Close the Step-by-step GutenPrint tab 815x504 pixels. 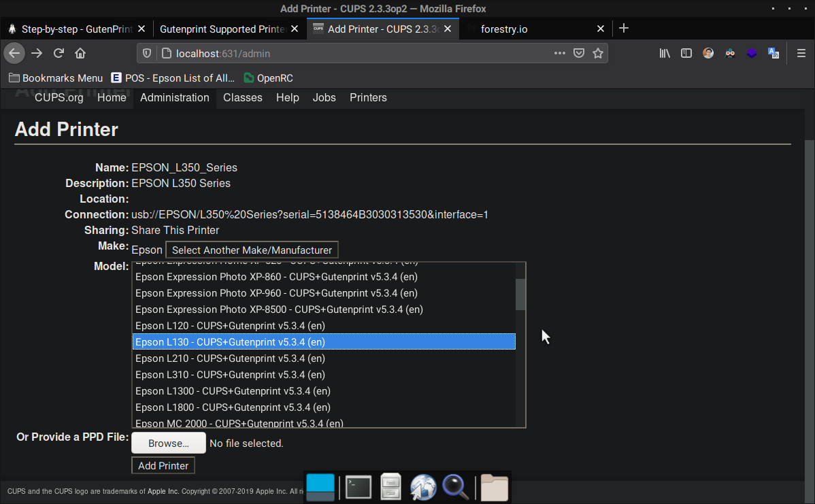[142, 29]
